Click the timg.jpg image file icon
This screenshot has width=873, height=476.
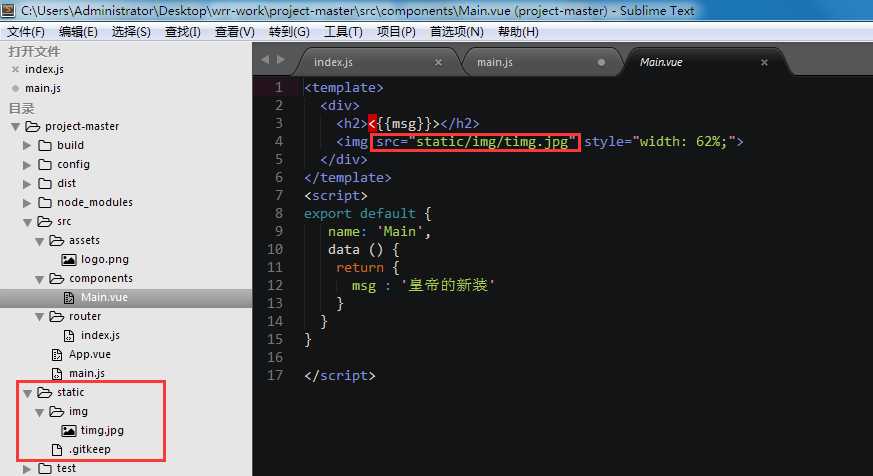pos(69,430)
